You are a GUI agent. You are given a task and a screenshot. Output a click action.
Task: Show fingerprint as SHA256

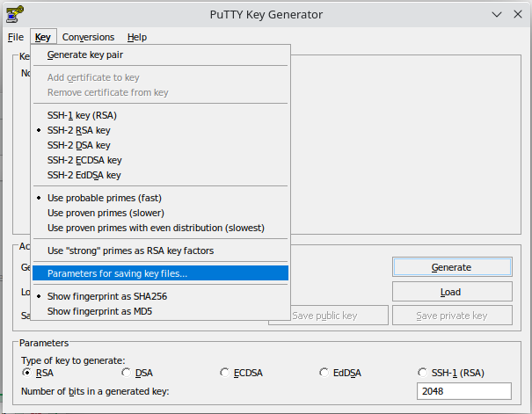(160, 296)
